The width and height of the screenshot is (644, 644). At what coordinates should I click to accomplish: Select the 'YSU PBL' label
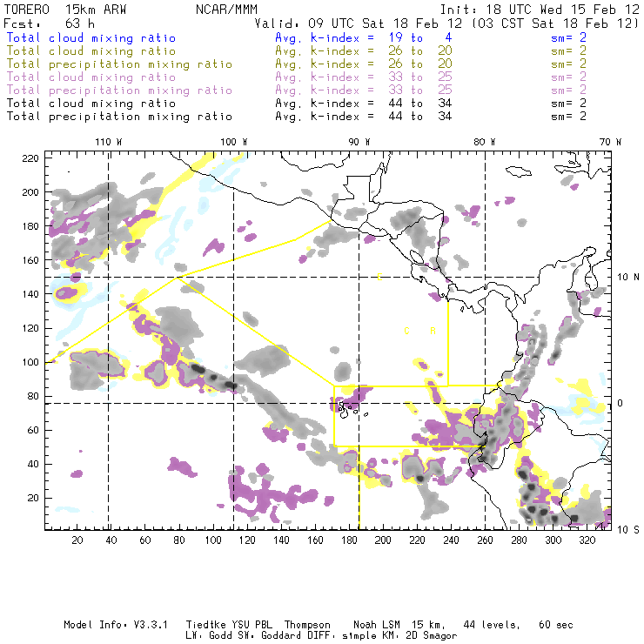click(x=252, y=625)
